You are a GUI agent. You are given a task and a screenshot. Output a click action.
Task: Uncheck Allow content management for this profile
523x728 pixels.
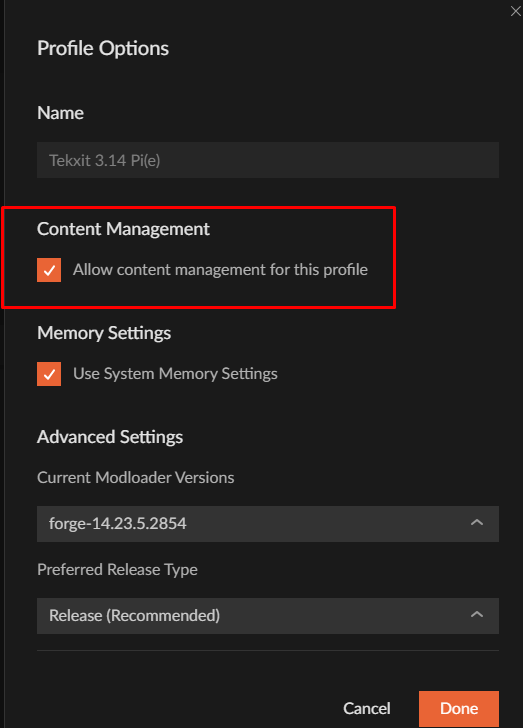coord(49,270)
